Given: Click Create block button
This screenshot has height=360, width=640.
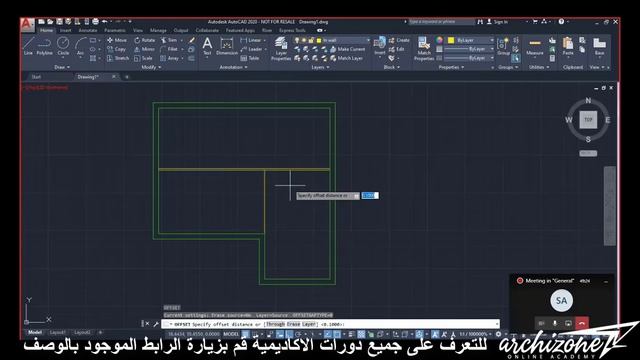Looking at the screenshot, I should (x=399, y=40).
